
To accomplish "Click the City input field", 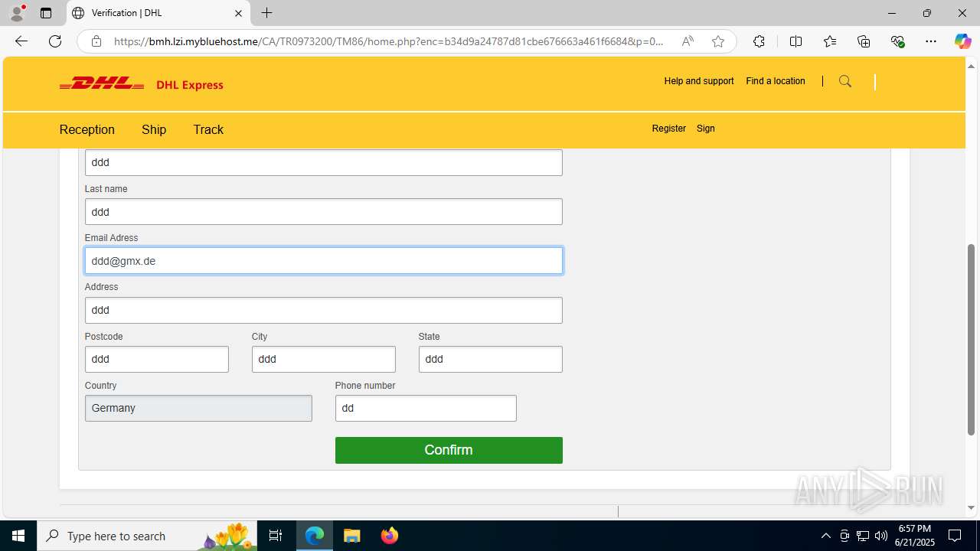I will (324, 359).
